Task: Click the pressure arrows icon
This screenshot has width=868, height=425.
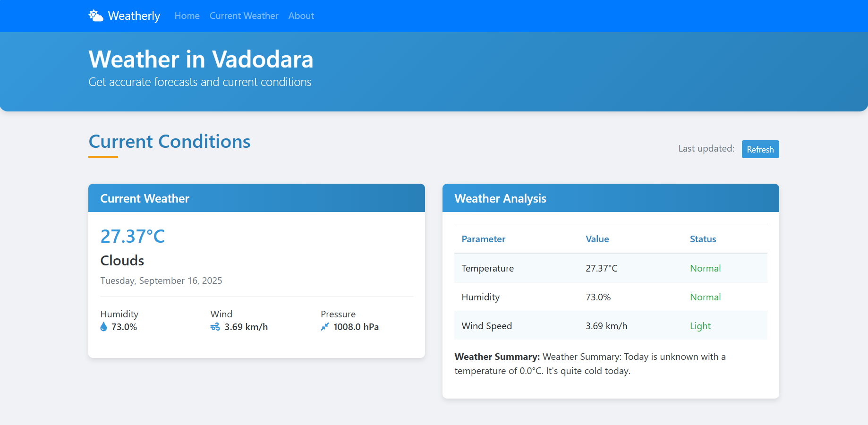Action: click(x=325, y=327)
